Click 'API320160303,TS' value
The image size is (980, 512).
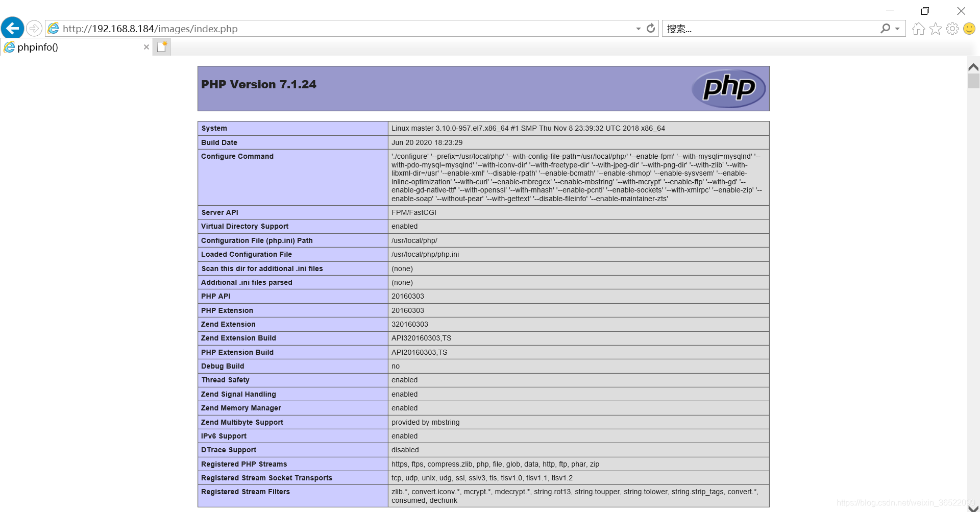pos(422,338)
